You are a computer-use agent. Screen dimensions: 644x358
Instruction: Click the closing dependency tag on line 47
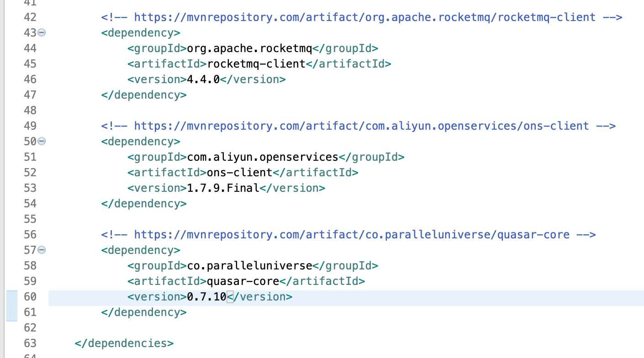coord(144,95)
